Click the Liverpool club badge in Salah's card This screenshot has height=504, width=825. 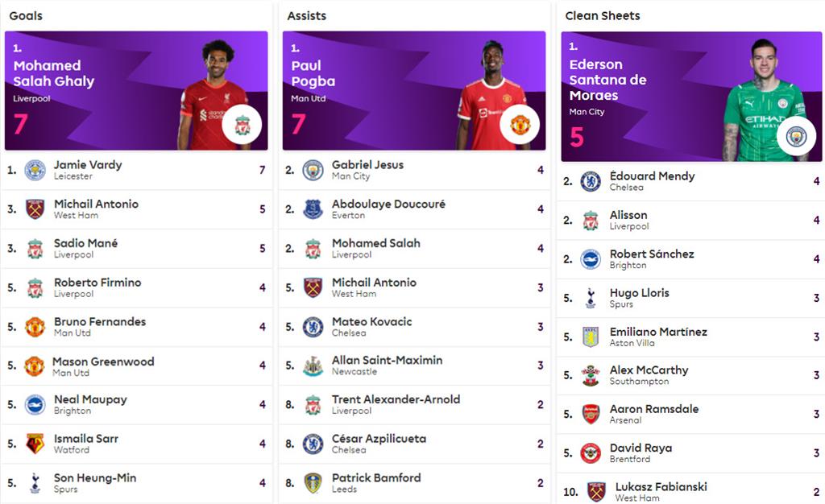pyautogui.click(x=242, y=125)
